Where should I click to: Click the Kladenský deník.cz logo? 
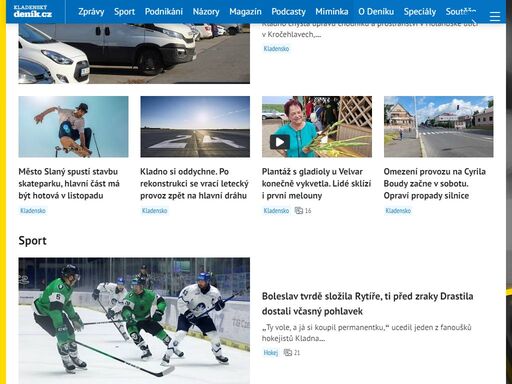pos(33,11)
